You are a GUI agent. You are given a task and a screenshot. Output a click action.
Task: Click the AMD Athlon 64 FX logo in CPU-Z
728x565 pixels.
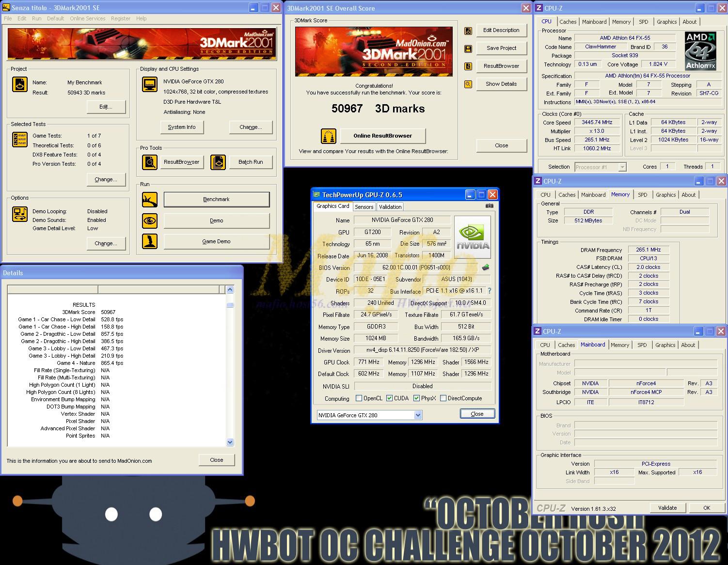[x=701, y=51]
